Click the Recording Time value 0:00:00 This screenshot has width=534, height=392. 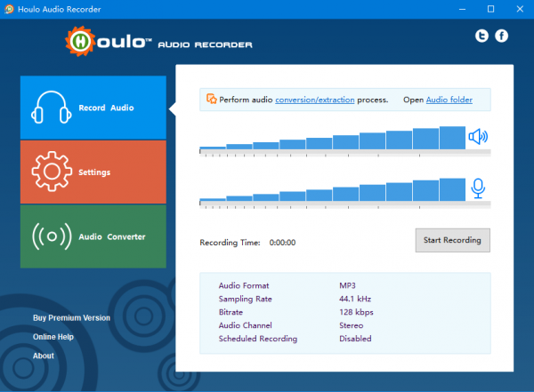coord(282,243)
